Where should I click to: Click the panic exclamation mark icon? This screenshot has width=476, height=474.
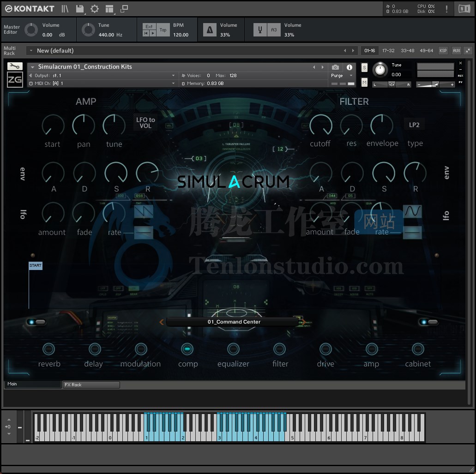[x=446, y=9]
